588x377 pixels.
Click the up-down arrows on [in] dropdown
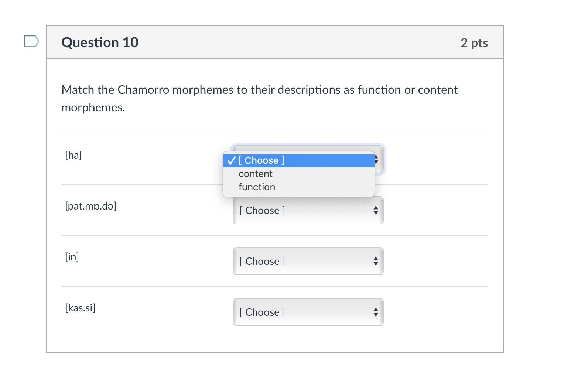376,261
